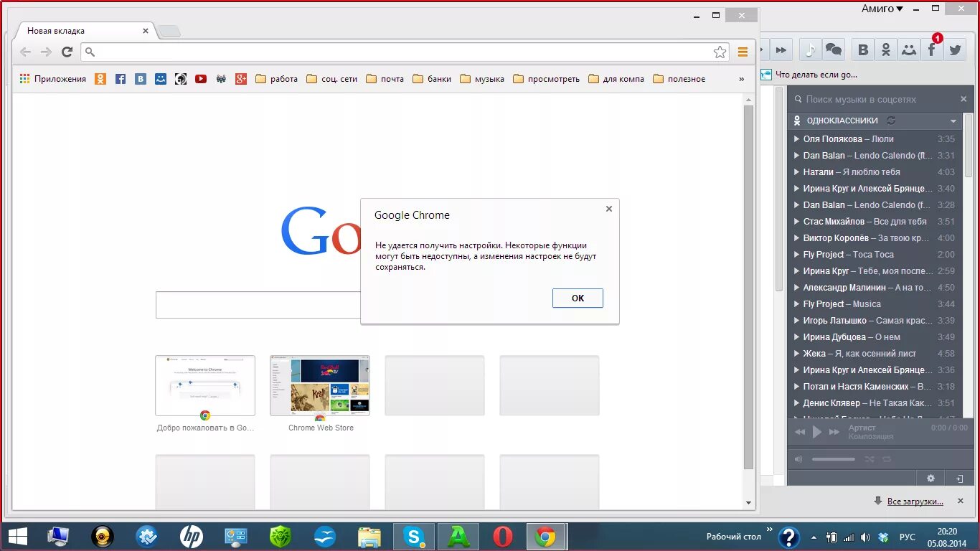Image resolution: width=980 pixels, height=551 pixels.
Task: Mute the music player speaker icon
Action: (798, 459)
